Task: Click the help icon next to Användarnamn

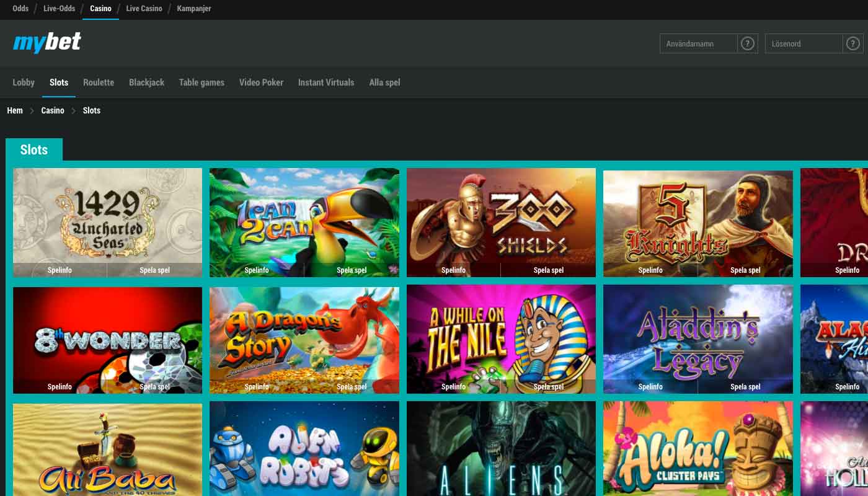Action: click(748, 43)
